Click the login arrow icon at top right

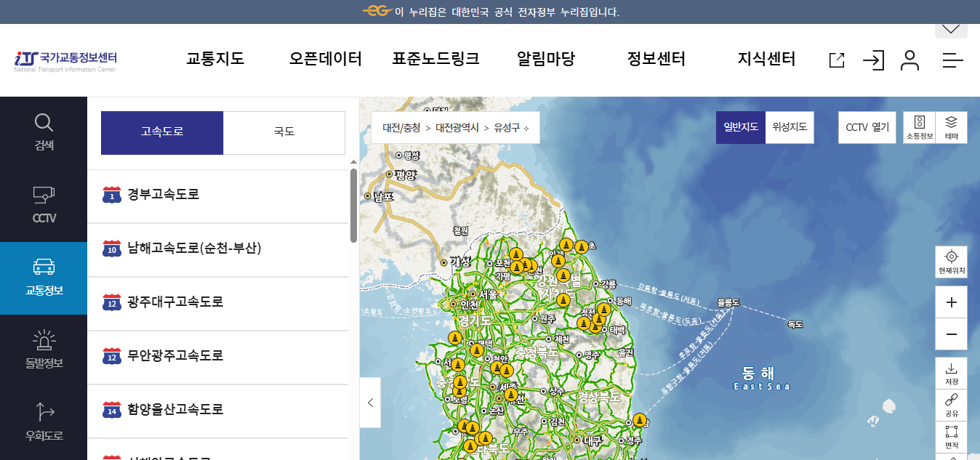point(873,60)
